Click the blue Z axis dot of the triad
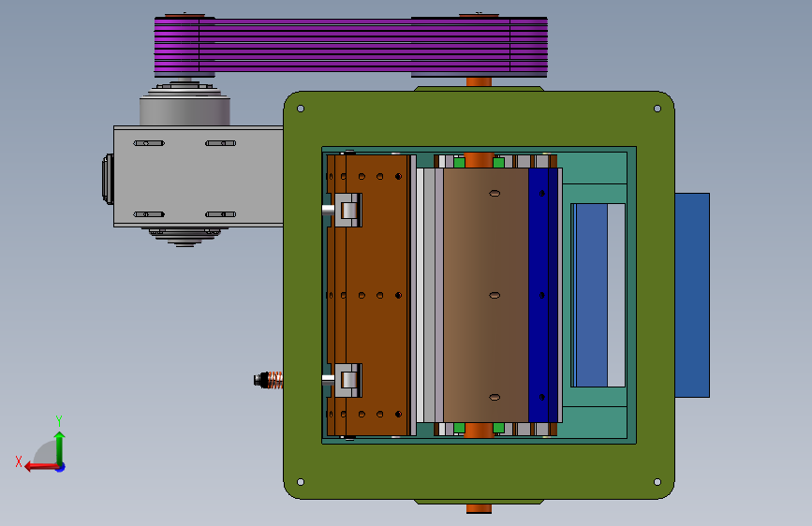The width and height of the screenshot is (812, 526). tap(61, 467)
